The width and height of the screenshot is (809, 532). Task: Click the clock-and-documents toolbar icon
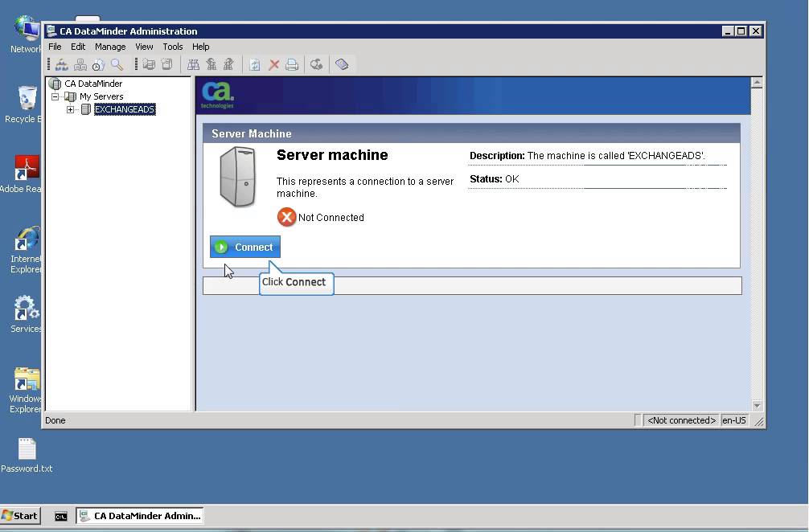[x=98, y=64]
